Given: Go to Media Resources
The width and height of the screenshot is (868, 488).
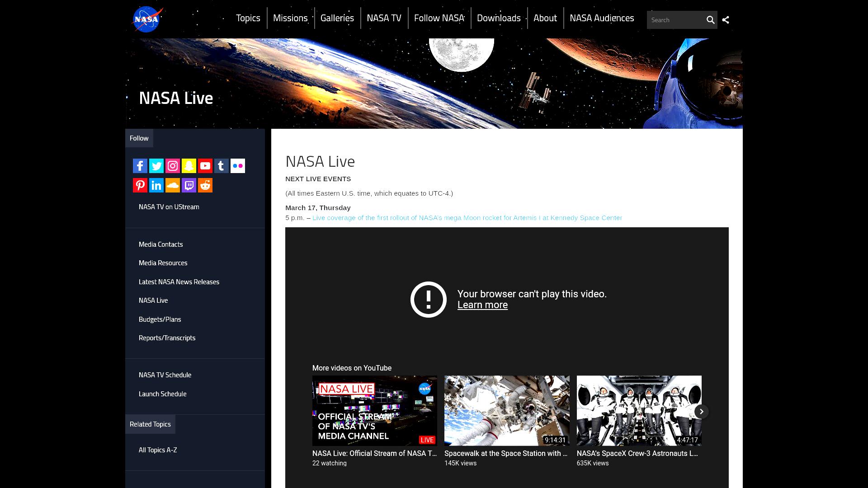Looking at the screenshot, I should click(163, 263).
